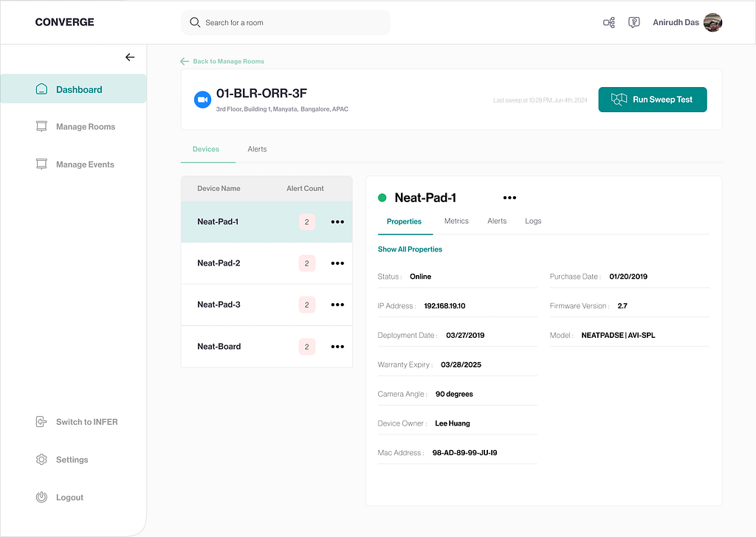The image size is (756, 537).
Task: Select the Neat-Pad-2 device name
Action: point(219,263)
